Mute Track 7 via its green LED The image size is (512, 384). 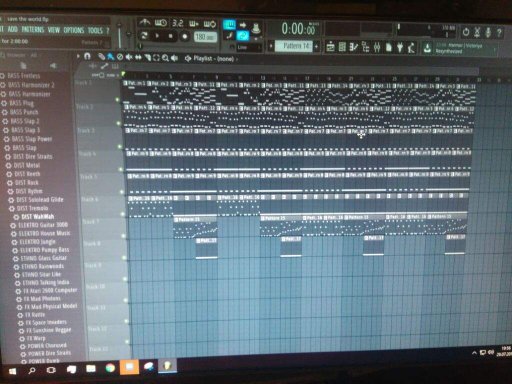point(124,236)
